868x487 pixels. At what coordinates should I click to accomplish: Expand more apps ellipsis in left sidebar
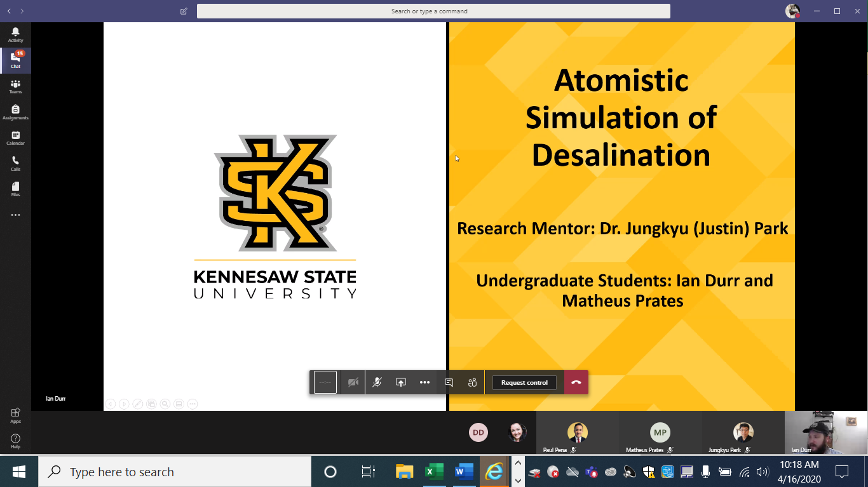15,215
